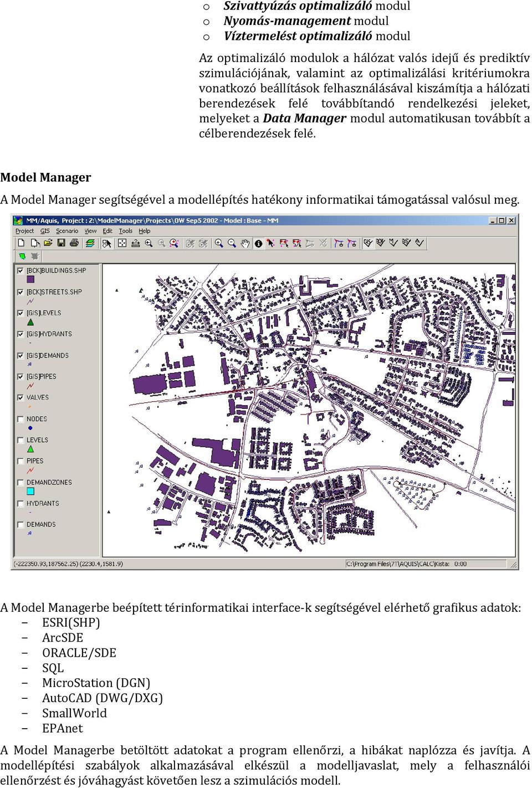The image size is (532, 788).
Task: Click the green triangle symbol under [GIS]LEVELS
Action: 30,322
